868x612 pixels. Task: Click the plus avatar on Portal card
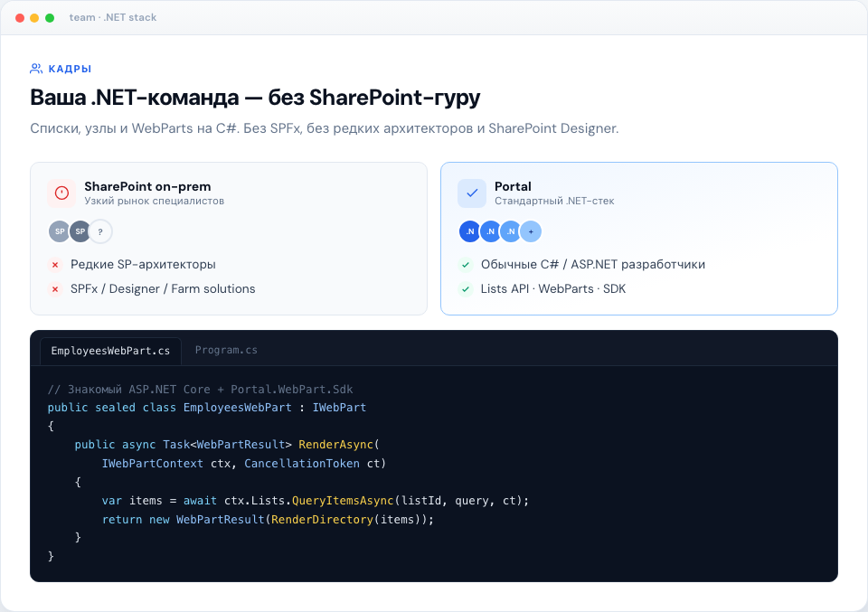pyautogui.click(x=531, y=231)
